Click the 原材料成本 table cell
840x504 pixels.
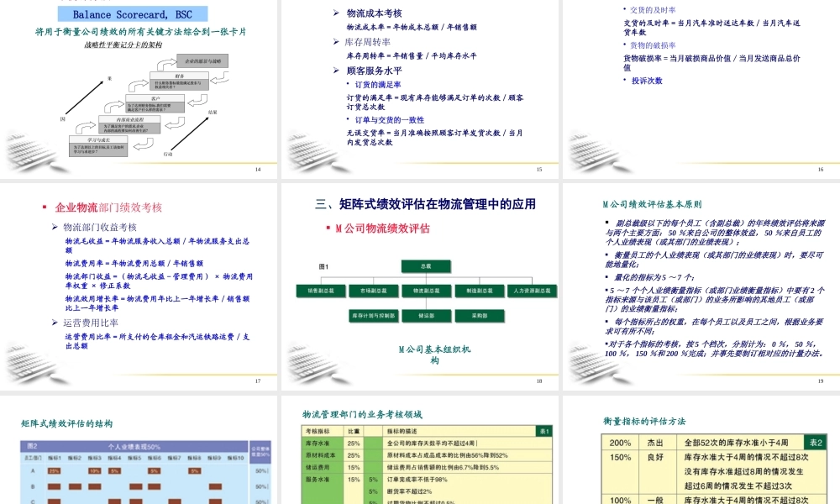[x=323, y=455]
